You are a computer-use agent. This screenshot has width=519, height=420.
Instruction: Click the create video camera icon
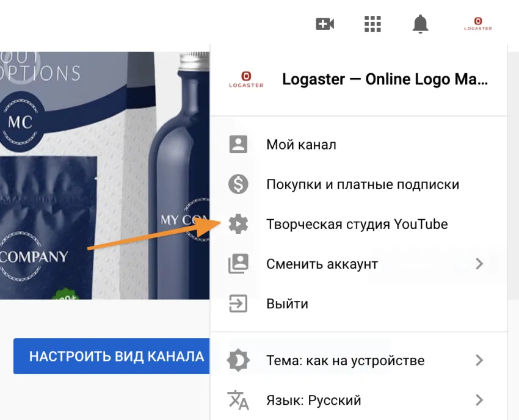tap(325, 24)
